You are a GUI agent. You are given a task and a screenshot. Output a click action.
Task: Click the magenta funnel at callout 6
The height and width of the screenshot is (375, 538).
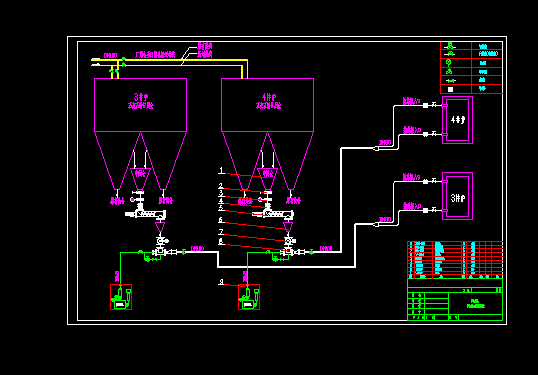click(288, 227)
